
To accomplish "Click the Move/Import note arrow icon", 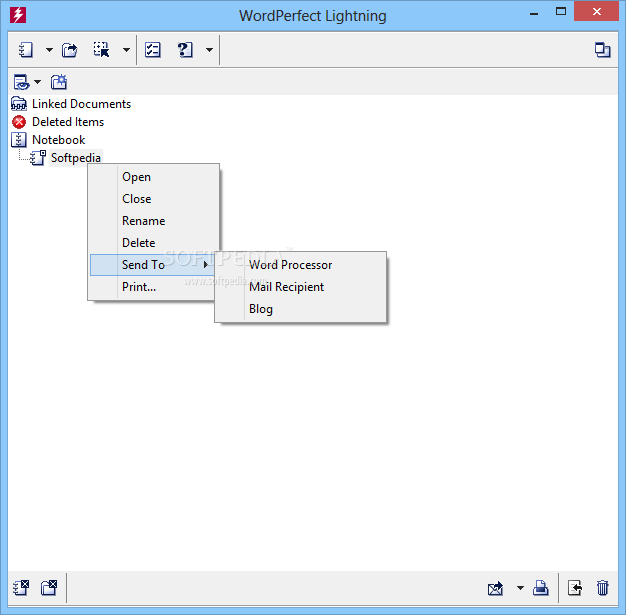I will [574, 588].
